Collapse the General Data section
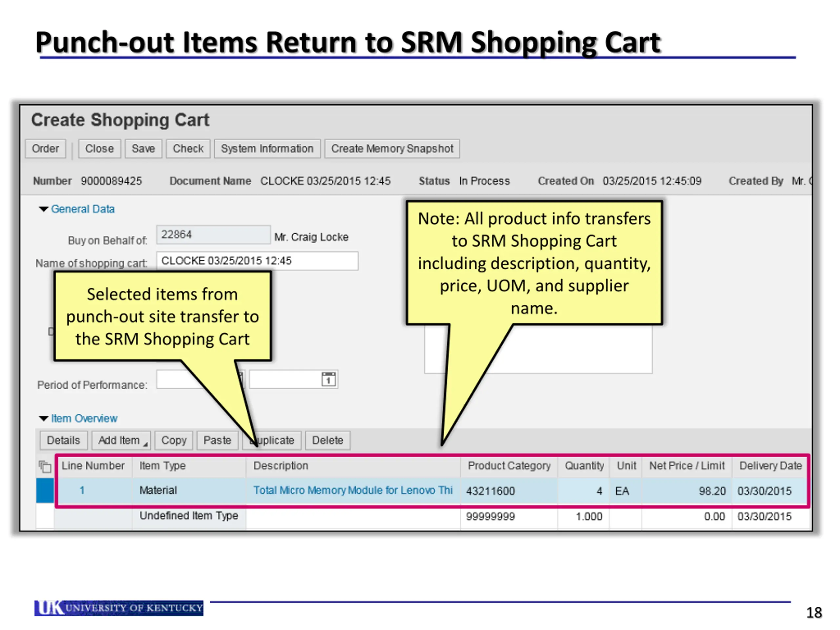840x630 pixels. (x=44, y=209)
